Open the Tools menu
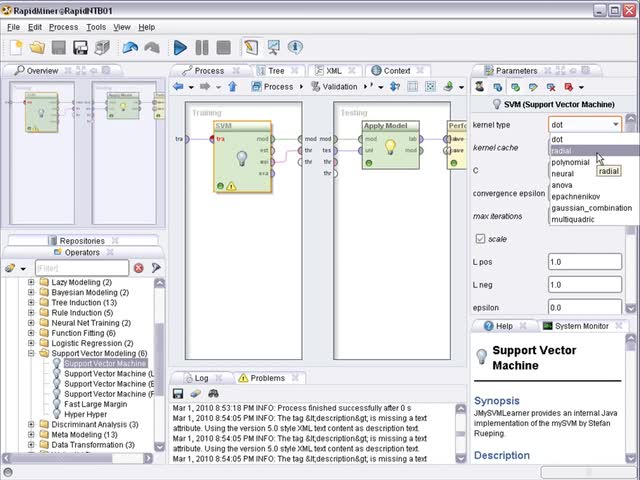This screenshot has width=640, height=480. coord(96,27)
